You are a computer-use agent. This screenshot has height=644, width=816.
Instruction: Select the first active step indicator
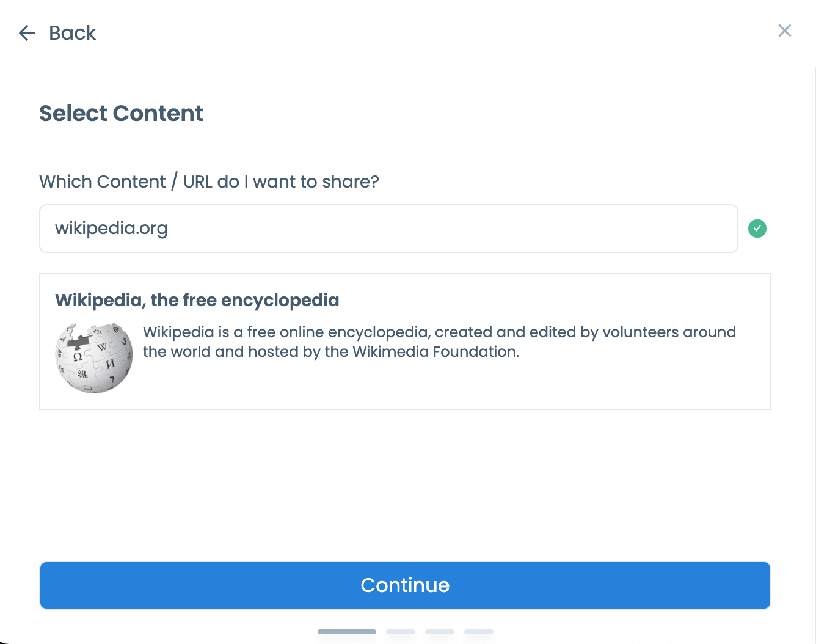click(347, 632)
